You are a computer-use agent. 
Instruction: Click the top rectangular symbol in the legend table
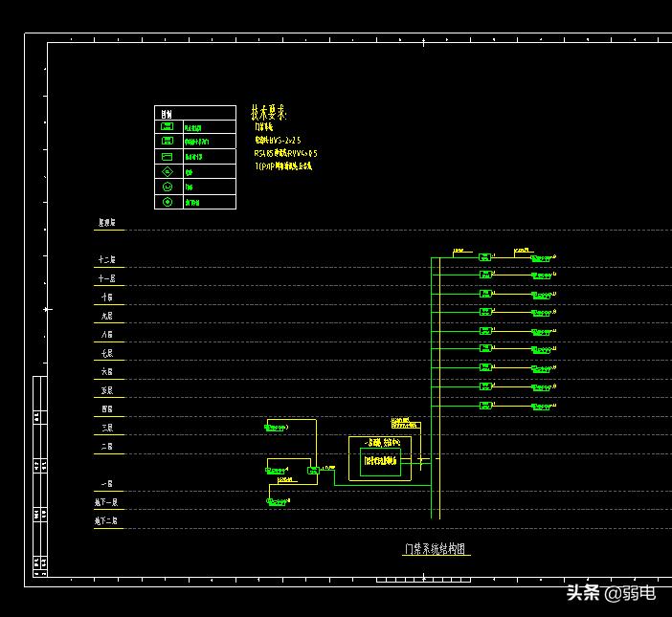tap(168, 127)
